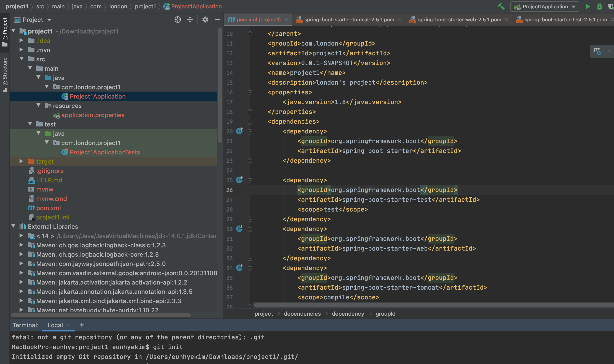Open the Project1Application run configuration dropdown

click(x=544, y=7)
